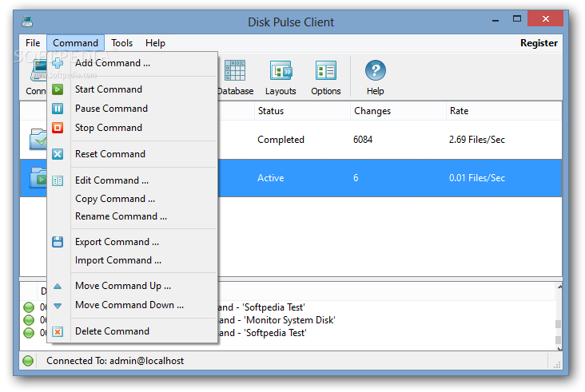Click the Changes column header
The image size is (585, 392).
click(x=398, y=111)
